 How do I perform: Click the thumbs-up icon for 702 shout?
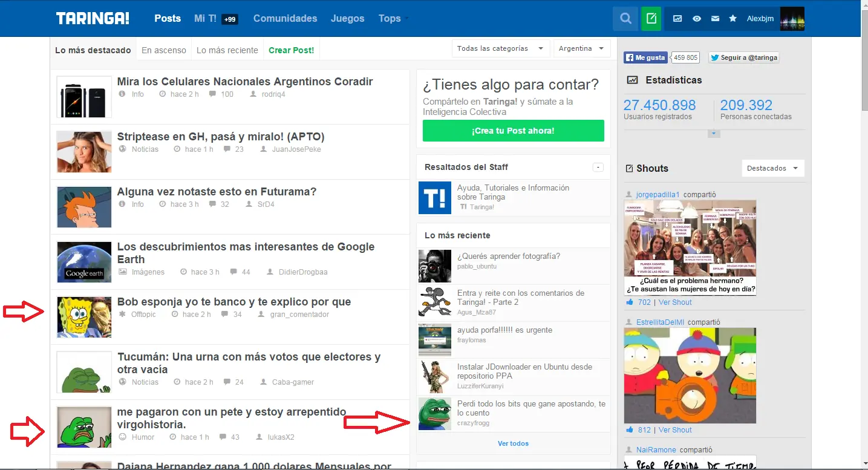[630, 302]
